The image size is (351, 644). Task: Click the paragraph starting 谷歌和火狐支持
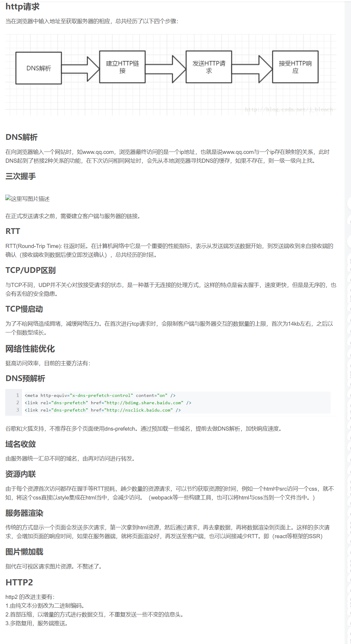tap(144, 429)
